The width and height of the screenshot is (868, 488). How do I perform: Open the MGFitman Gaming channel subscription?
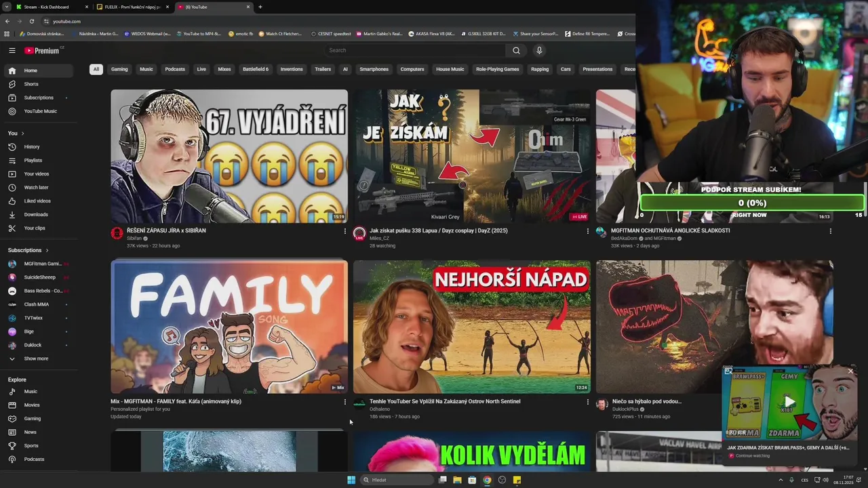[38, 264]
